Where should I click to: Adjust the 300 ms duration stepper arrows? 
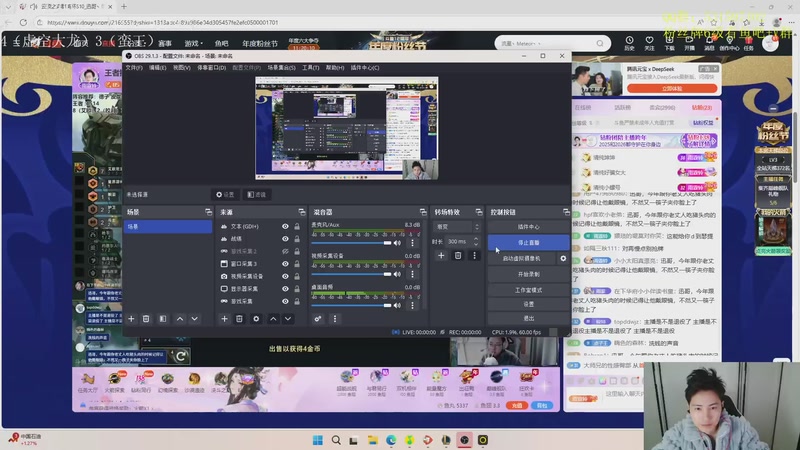pyautogui.click(x=476, y=241)
